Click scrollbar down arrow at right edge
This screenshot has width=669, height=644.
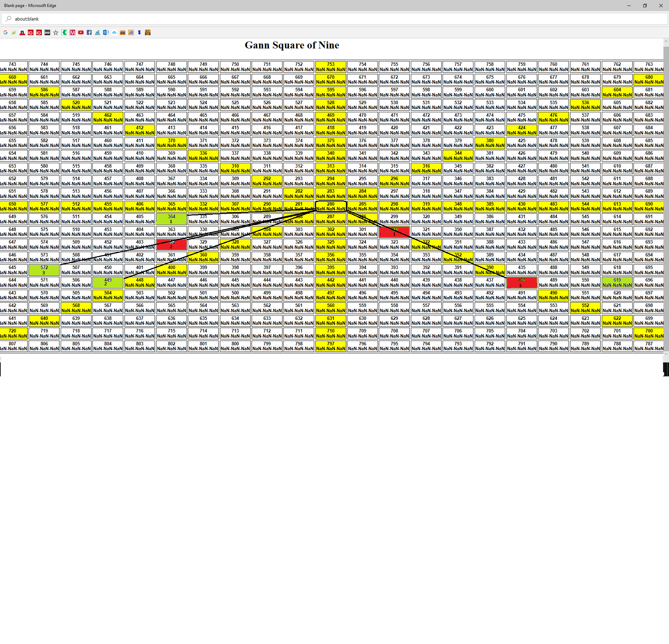[x=666, y=354]
